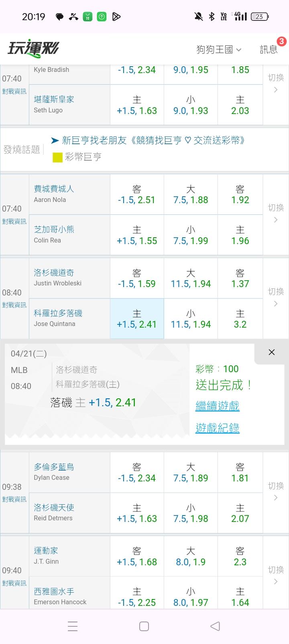Screen dimensions: 289x644
Task: Tap the Android back navigation icon
Action: (215, 626)
